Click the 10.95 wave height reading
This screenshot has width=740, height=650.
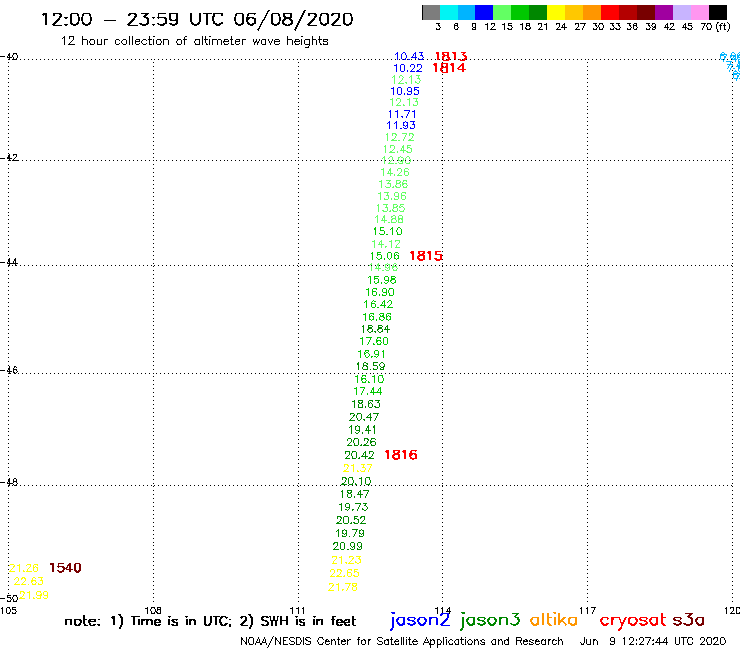click(x=405, y=91)
